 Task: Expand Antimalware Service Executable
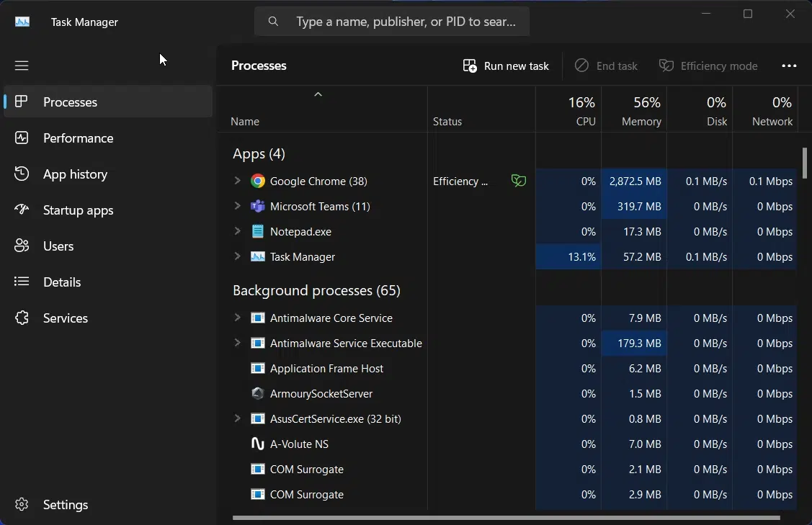click(x=237, y=343)
